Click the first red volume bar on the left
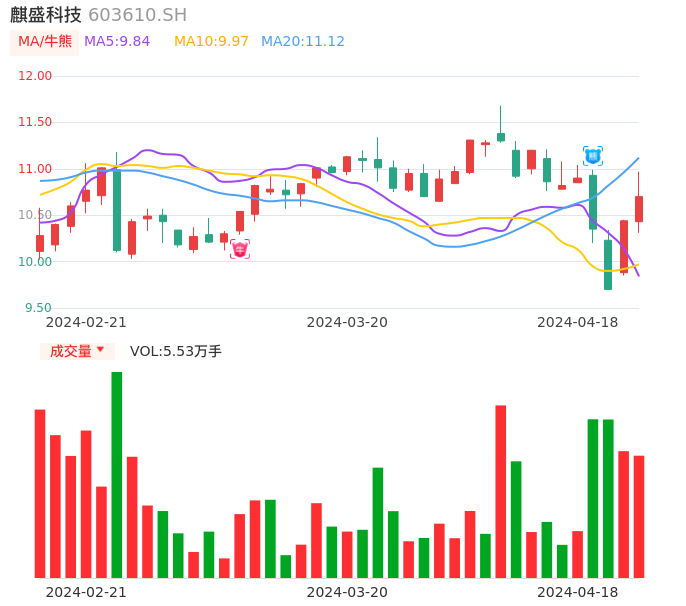The width and height of the screenshot is (686, 606). (x=40, y=494)
